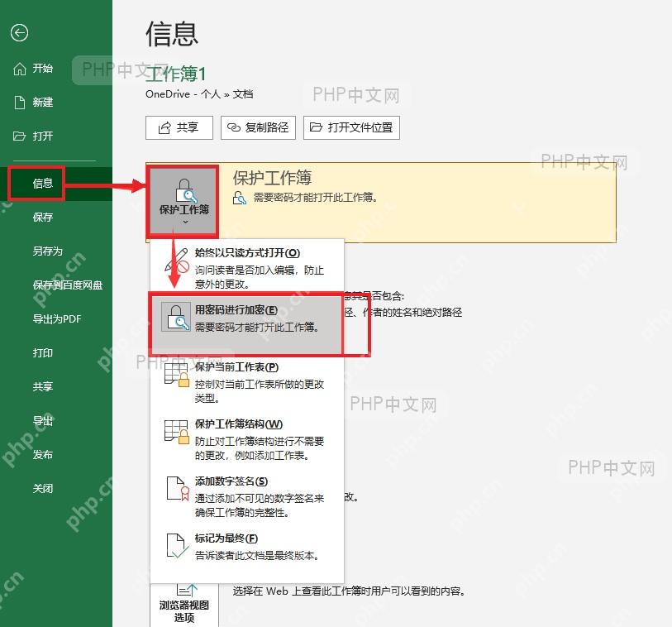Select the 信息 sidebar tab
The height and width of the screenshot is (627, 672).
[56, 184]
